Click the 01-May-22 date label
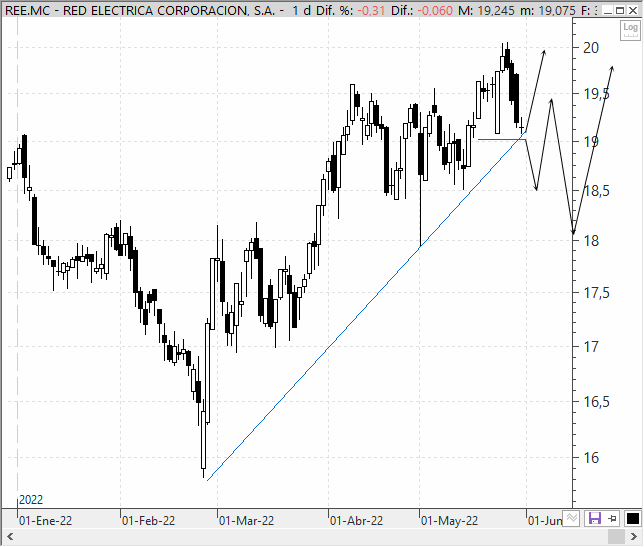 [x=449, y=521]
